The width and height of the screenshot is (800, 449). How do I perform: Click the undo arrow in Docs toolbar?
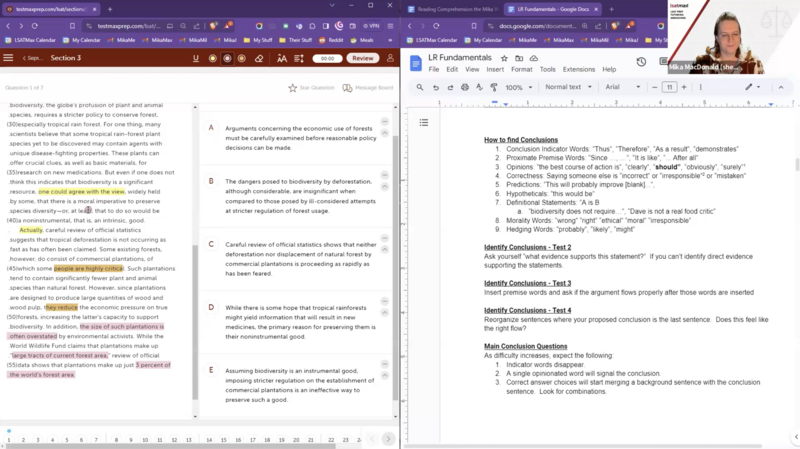point(436,87)
